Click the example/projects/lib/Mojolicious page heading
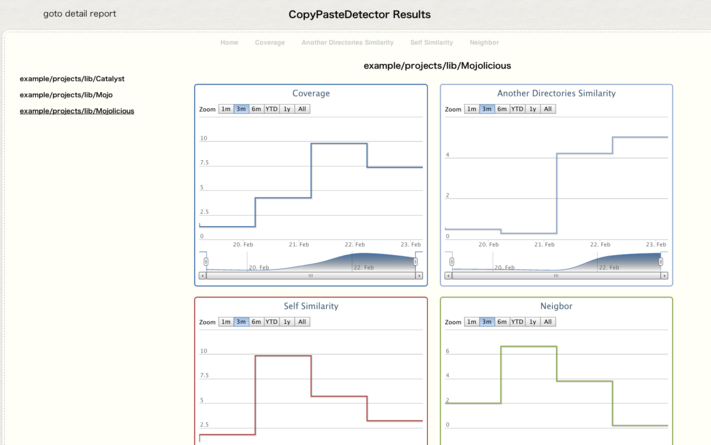 click(437, 66)
